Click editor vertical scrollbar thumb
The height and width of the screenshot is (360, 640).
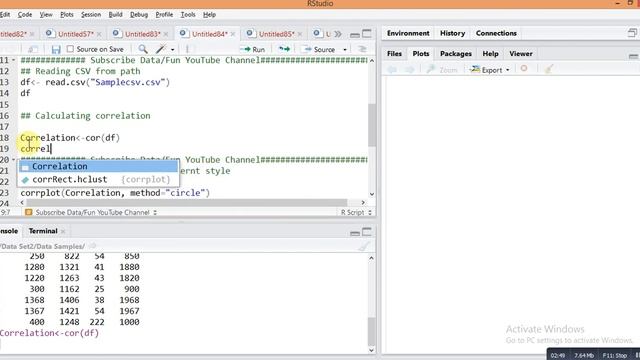point(372,125)
